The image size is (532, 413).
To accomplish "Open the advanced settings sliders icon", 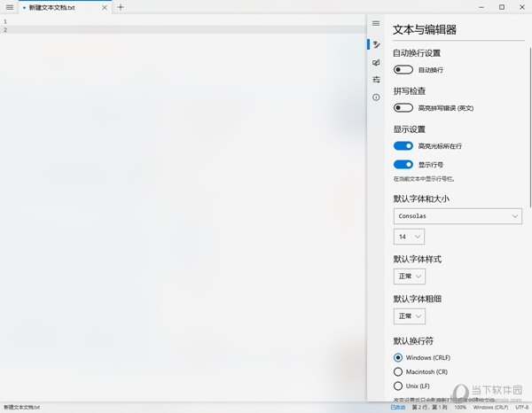I will point(376,80).
